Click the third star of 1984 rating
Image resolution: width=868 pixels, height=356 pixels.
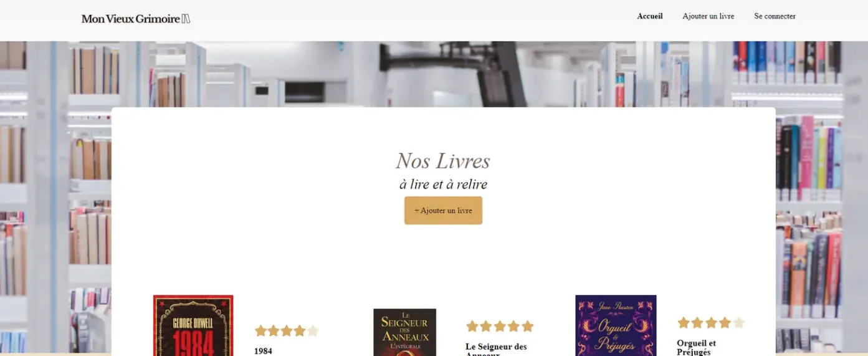[287, 331]
